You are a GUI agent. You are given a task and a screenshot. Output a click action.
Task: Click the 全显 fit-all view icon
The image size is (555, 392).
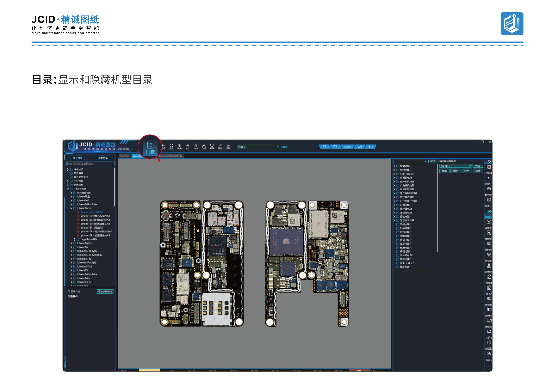pyautogui.click(x=171, y=147)
